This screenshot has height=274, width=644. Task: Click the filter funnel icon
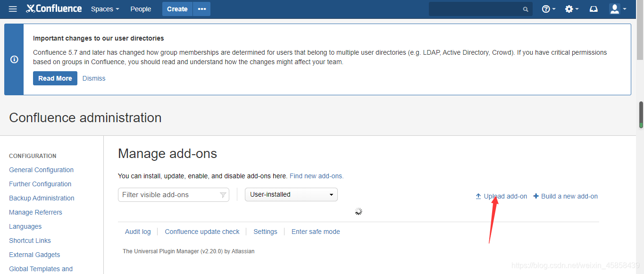click(223, 195)
